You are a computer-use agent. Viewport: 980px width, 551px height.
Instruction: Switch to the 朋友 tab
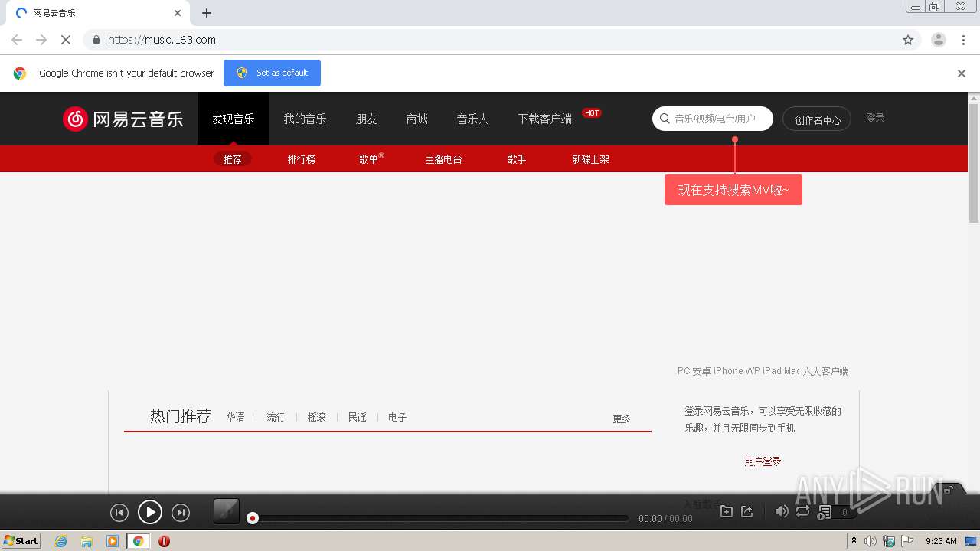(x=367, y=119)
